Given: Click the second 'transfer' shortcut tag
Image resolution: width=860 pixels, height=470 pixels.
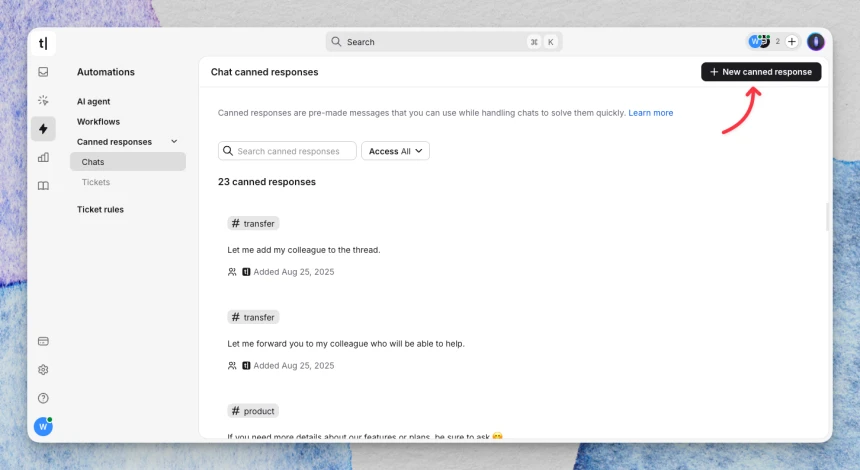Looking at the screenshot, I should [x=253, y=317].
